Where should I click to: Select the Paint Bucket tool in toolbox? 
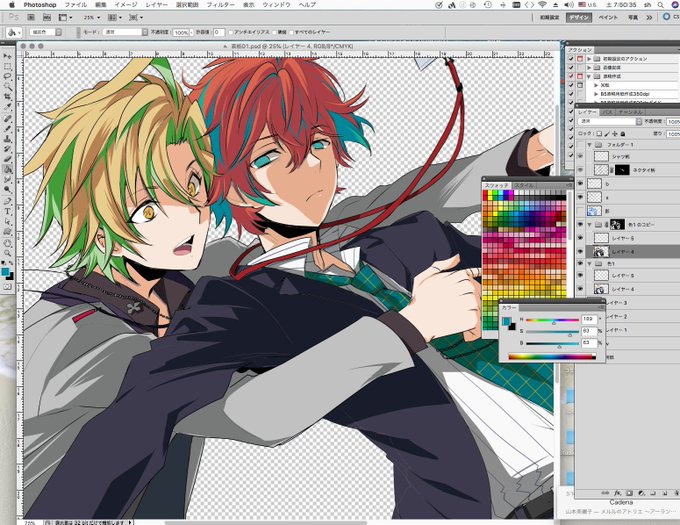pyautogui.click(x=7, y=170)
